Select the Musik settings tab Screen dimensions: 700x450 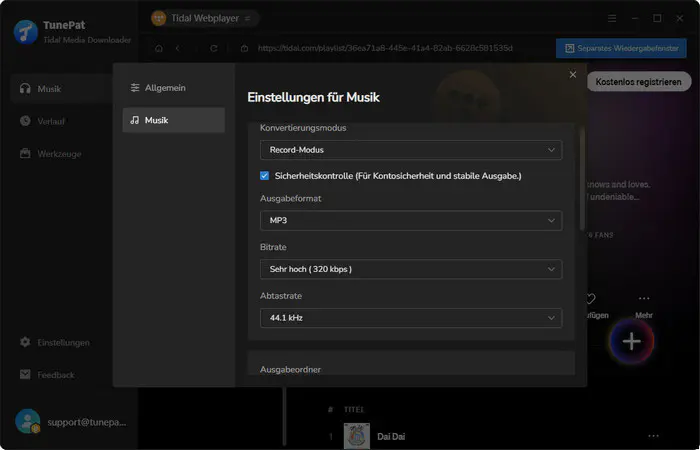(173, 120)
